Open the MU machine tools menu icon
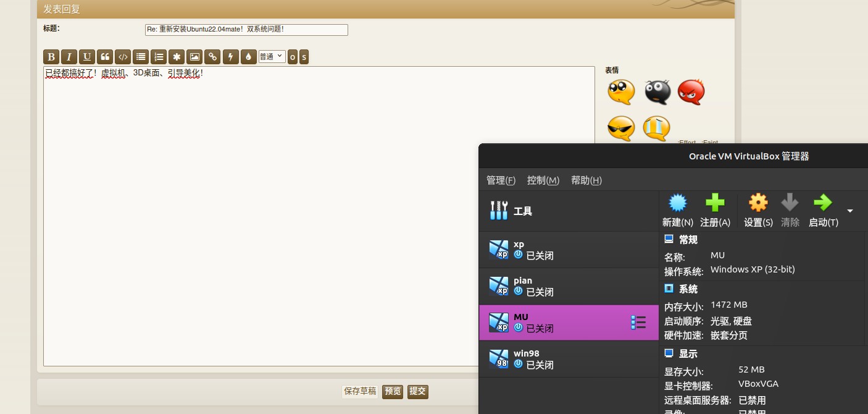 pos(638,322)
